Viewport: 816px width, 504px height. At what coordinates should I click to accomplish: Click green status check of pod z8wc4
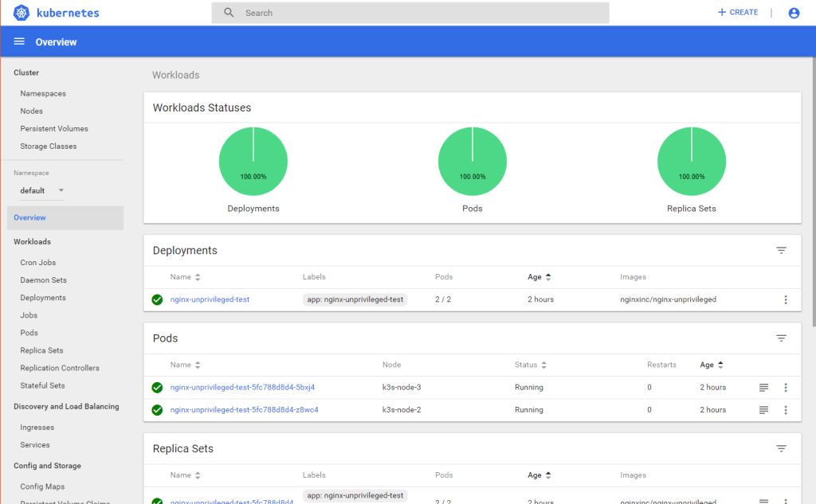pyautogui.click(x=157, y=410)
